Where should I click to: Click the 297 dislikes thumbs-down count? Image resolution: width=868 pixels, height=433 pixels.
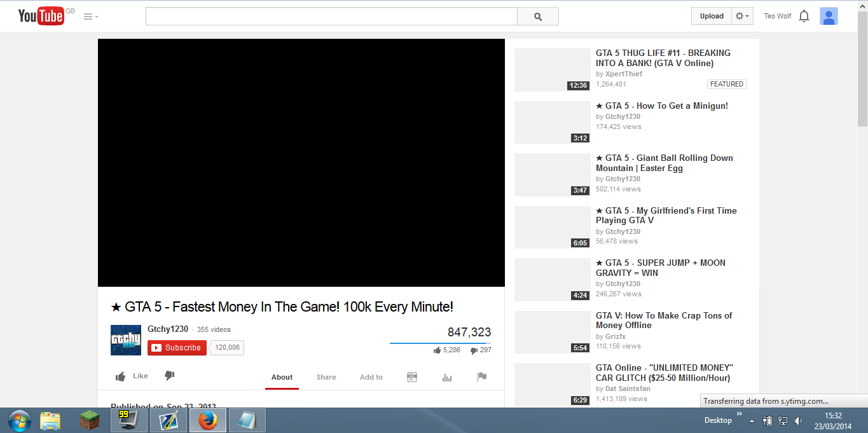click(x=481, y=350)
